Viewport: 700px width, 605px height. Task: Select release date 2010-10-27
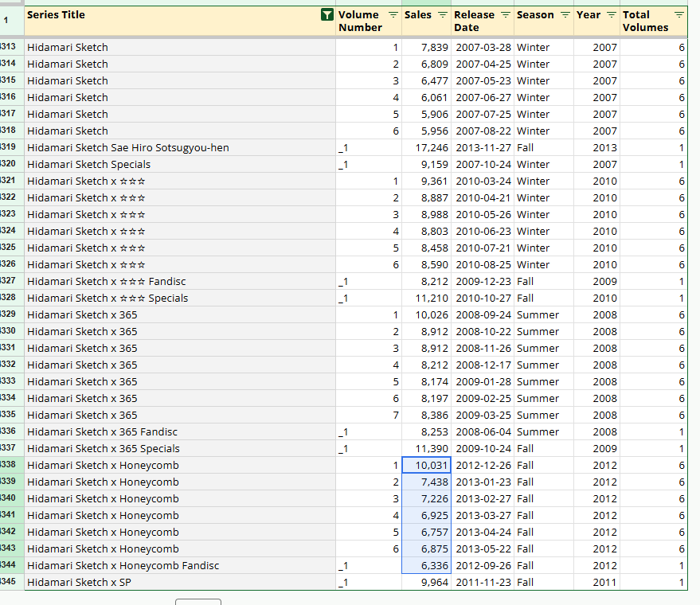(483, 298)
